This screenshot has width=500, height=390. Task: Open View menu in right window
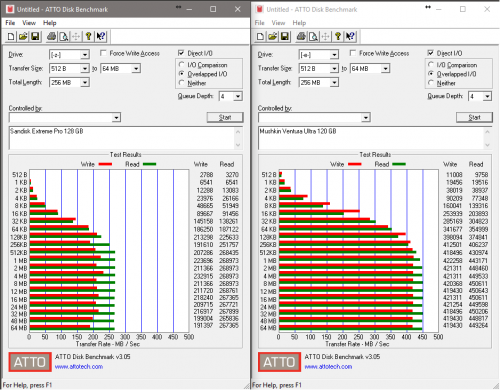click(278, 23)
